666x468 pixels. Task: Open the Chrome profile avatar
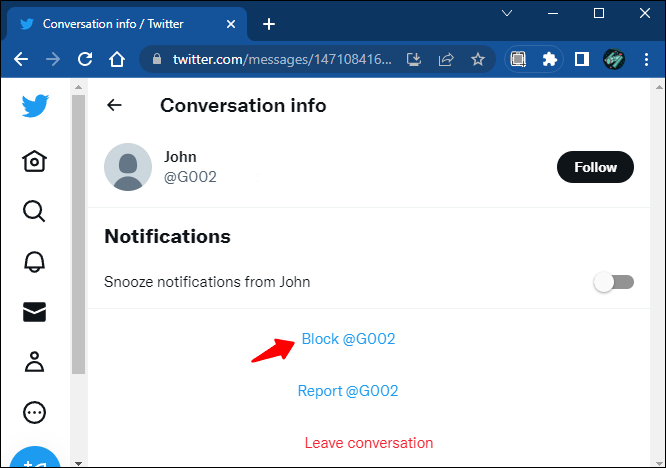tap(614, 59)
